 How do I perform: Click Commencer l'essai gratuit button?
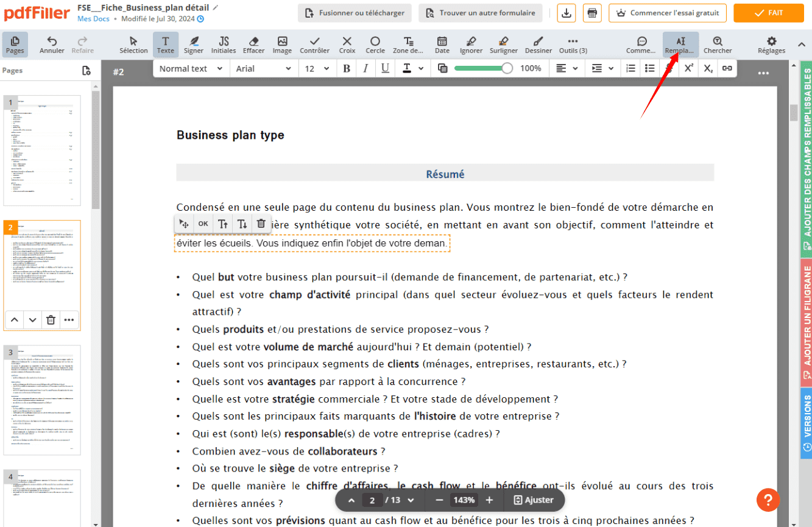click(668, 13)
